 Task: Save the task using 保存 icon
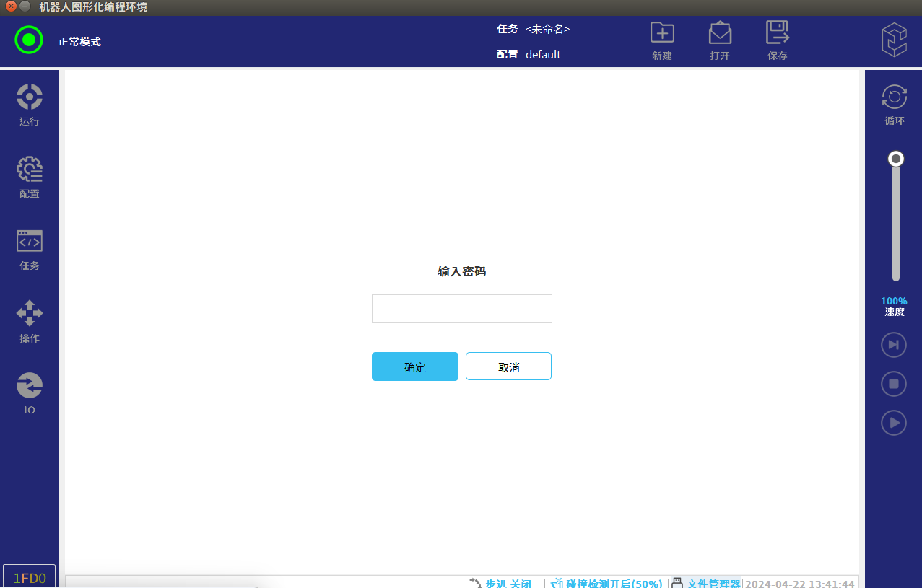click(x=778, y=40)
